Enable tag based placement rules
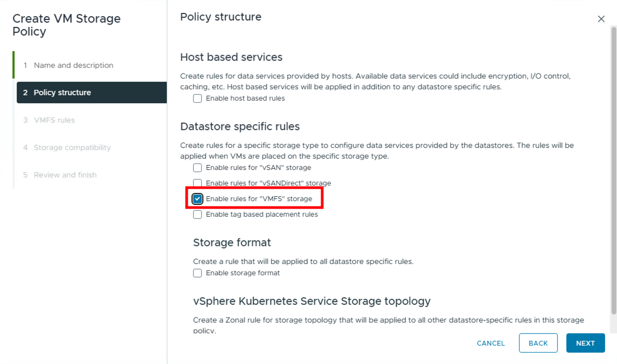Viewport: 617px width, 364px height. pyautogui.click(x=198, y=215)
